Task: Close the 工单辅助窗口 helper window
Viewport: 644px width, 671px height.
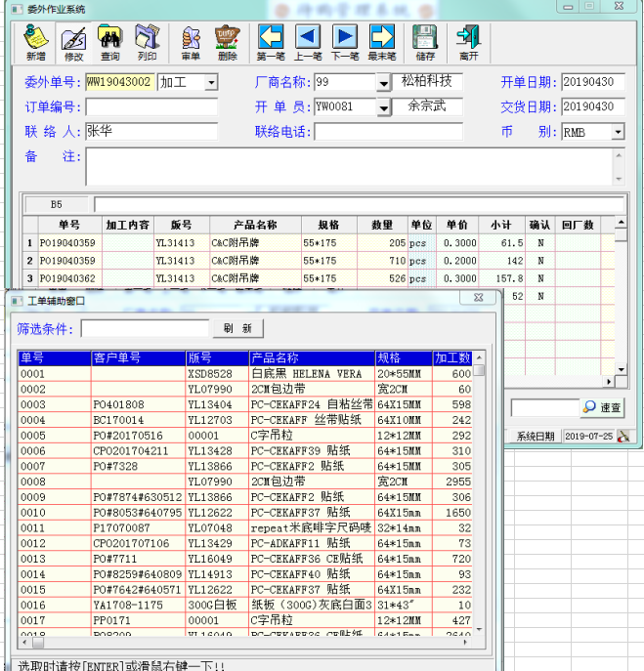Action: (x=478, y=298)
